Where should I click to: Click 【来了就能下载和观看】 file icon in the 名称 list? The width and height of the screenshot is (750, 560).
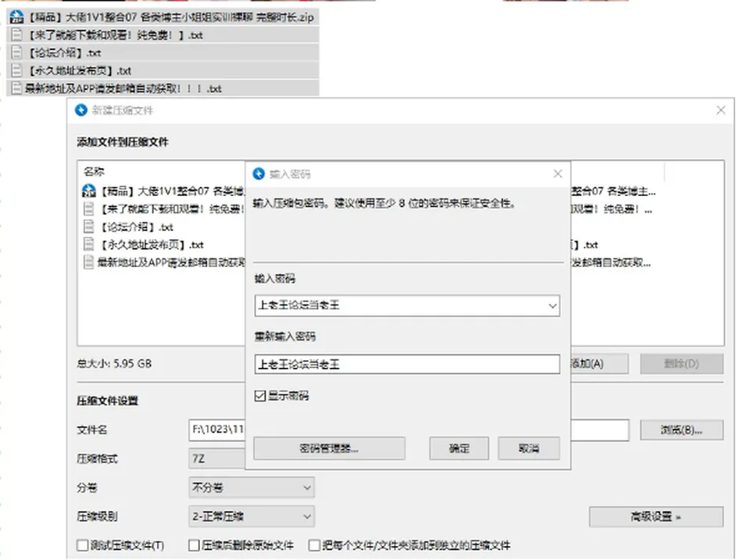point(89,209)
